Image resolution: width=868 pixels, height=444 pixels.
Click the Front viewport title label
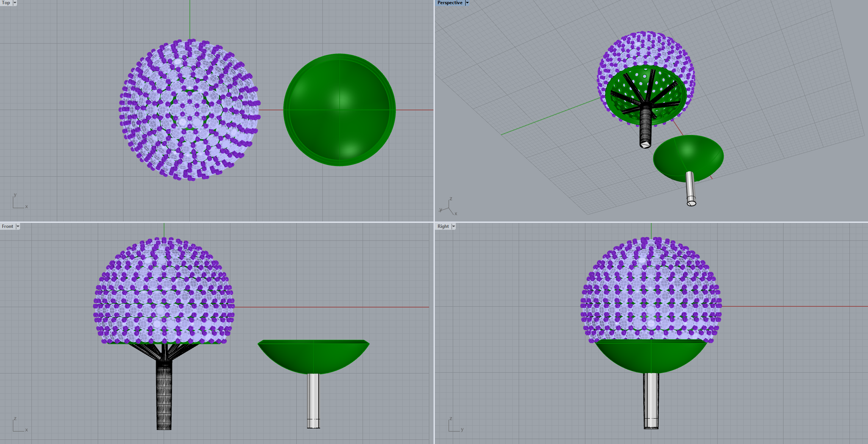pyautogui.click(x=8, y=226)
